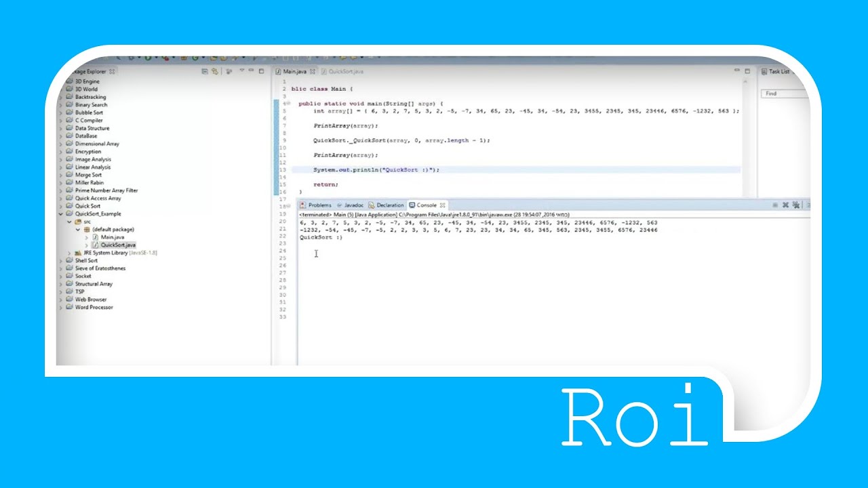Expand the Bubble Sort project
Screen dimensions: 868x488
click(60, 113)
